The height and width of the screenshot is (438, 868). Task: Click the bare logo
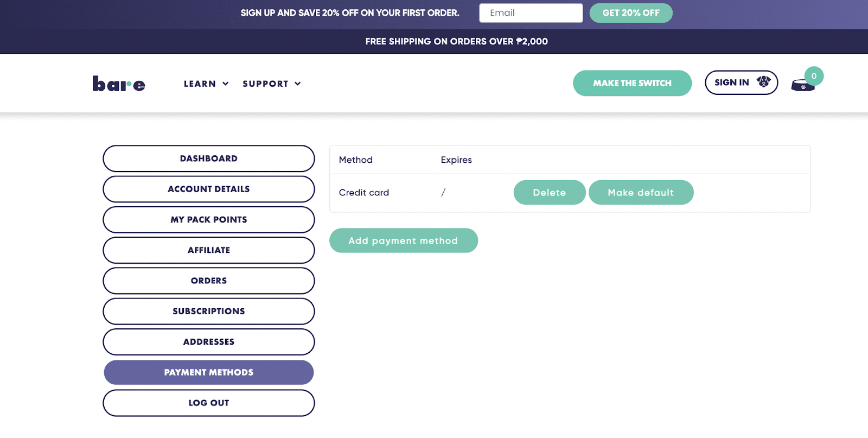(x=119, y=84)
